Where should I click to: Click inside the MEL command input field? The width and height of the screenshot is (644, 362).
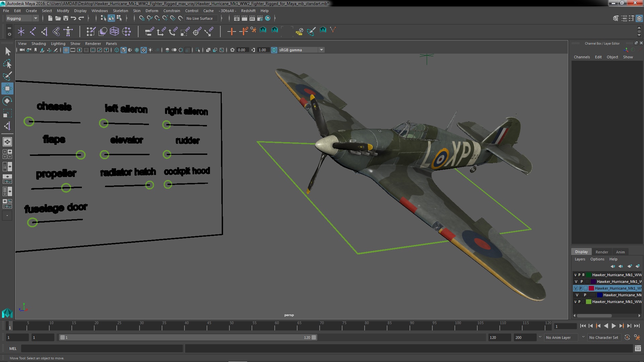[x=102, y=349]
